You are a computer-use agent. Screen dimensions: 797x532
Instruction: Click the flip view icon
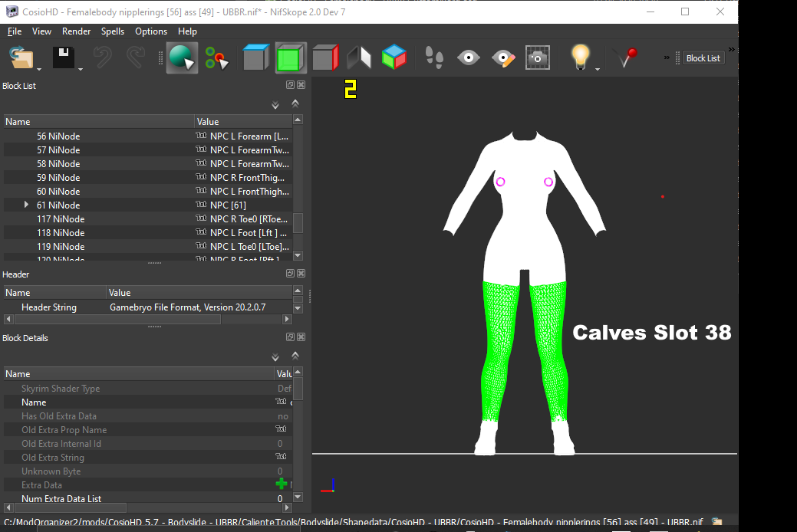click(x=359, y=57)
